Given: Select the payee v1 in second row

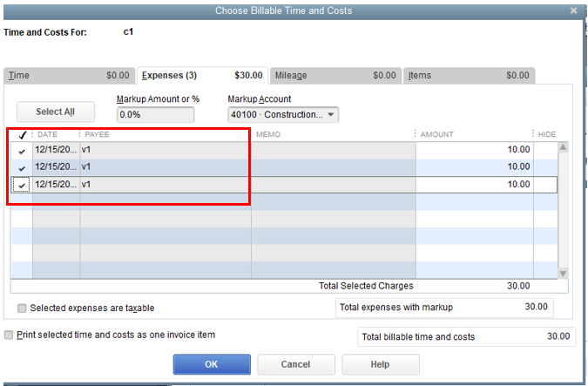Looking at the screenshot, I should point(166,167).
